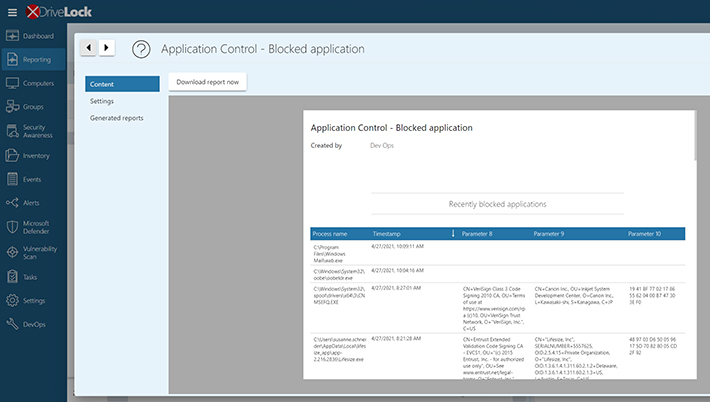Open Computers monitor icon

pos(12,83)
